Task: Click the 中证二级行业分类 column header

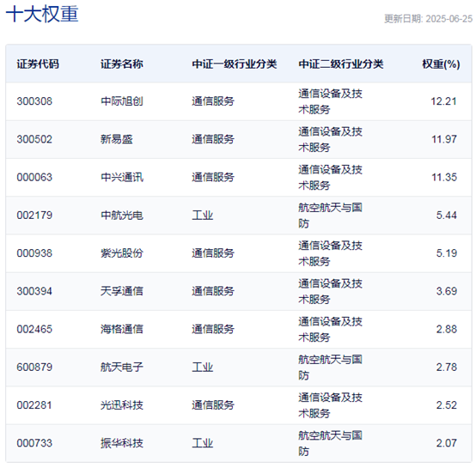Action: coord(340,64)
